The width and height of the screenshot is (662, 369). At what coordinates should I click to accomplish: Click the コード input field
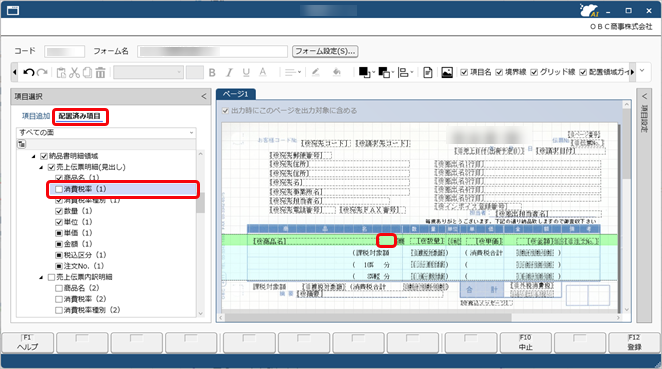[65, 52]
